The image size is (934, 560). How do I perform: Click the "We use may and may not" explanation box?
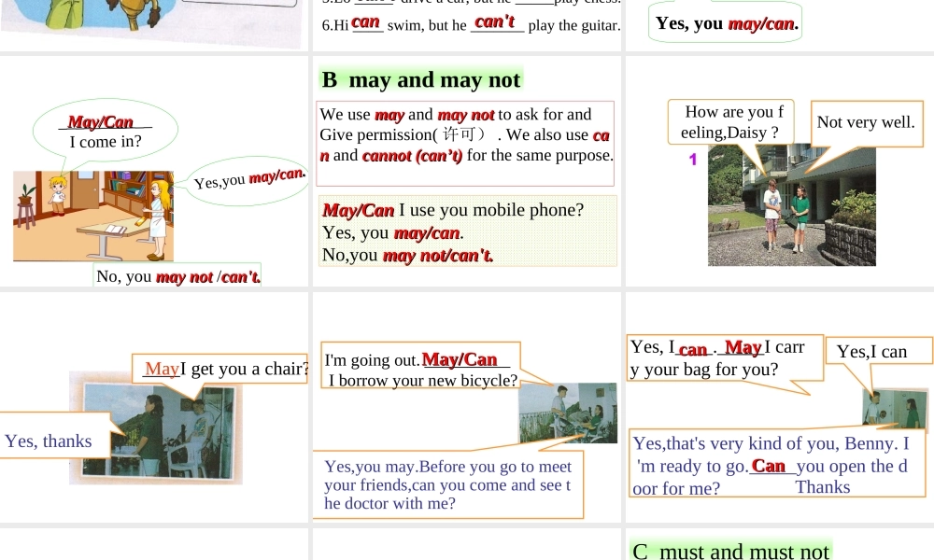coord(466,135)
